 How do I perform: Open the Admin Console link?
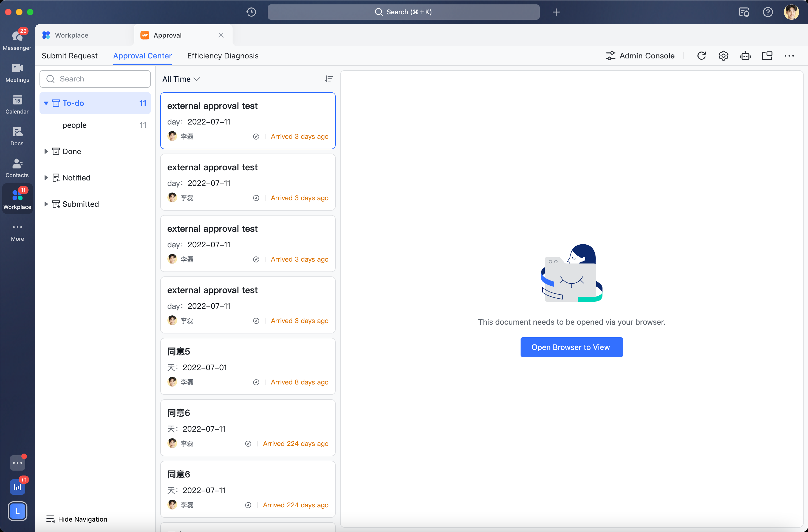click(x=640, y=56)
